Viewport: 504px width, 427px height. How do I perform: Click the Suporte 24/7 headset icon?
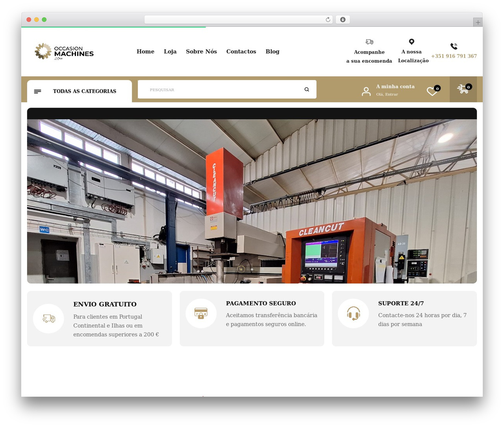click(x=353, y=314)
